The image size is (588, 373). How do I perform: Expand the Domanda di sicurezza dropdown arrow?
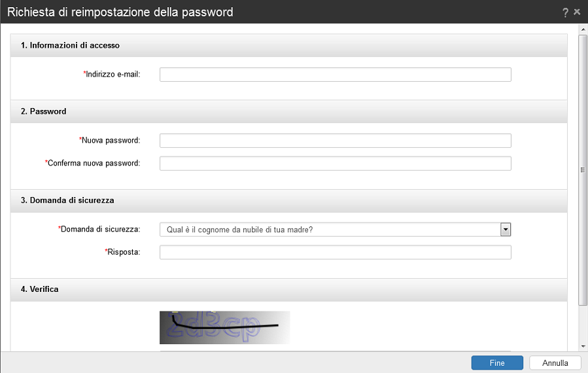click(505, 229)
